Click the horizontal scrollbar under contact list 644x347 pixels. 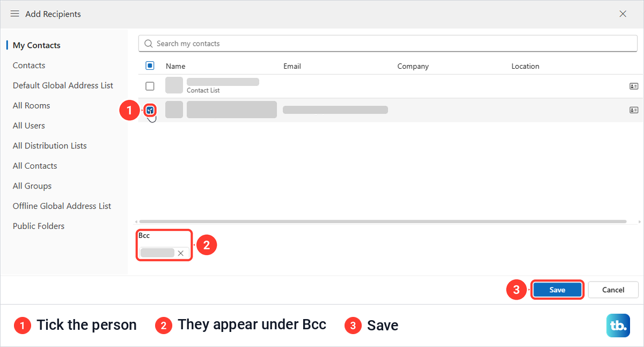(383, 221)
